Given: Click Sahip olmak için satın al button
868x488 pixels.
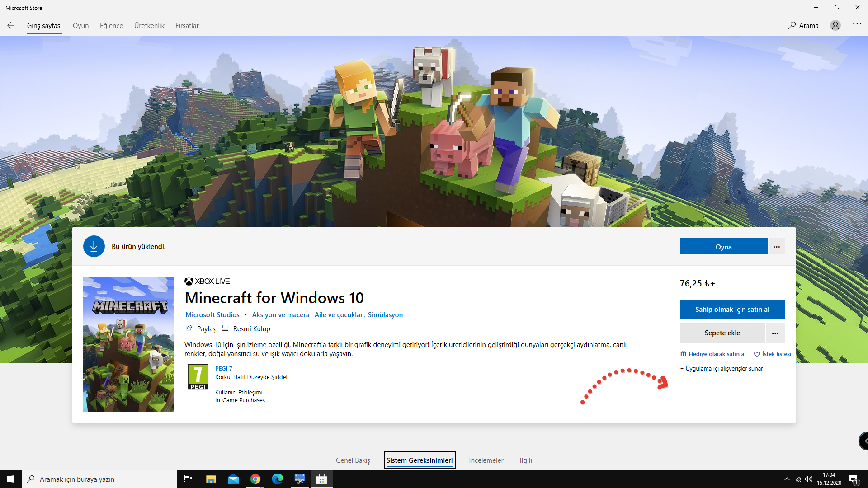Looking at the screenshot, I should tap(732, 310).
